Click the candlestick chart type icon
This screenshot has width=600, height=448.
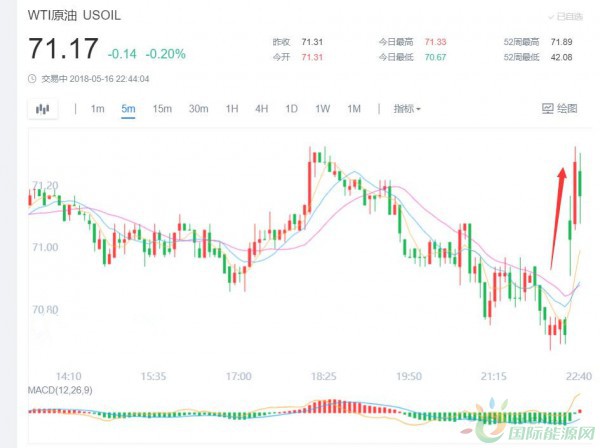[42, 108]
